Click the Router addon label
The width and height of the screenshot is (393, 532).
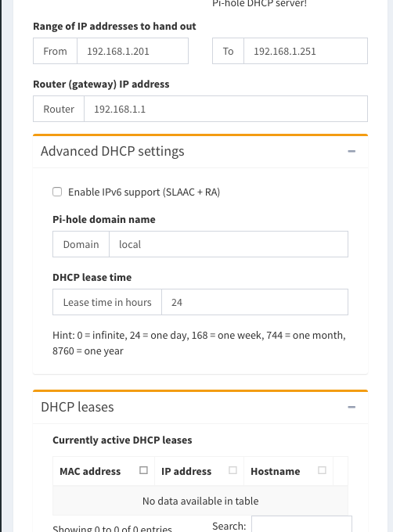click(59, 109)
